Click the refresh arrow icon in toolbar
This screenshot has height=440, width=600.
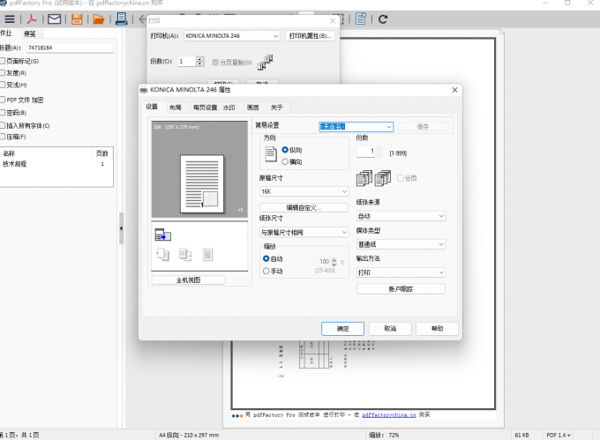(x=384, y=19)
